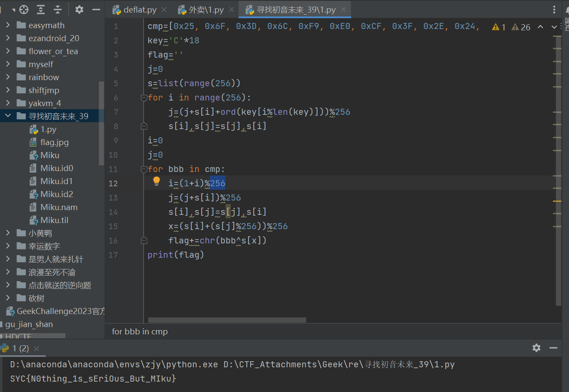Switch to the deflat.py tab
Image resolution: width=569 pixels, height=392 pixels.
140,10
